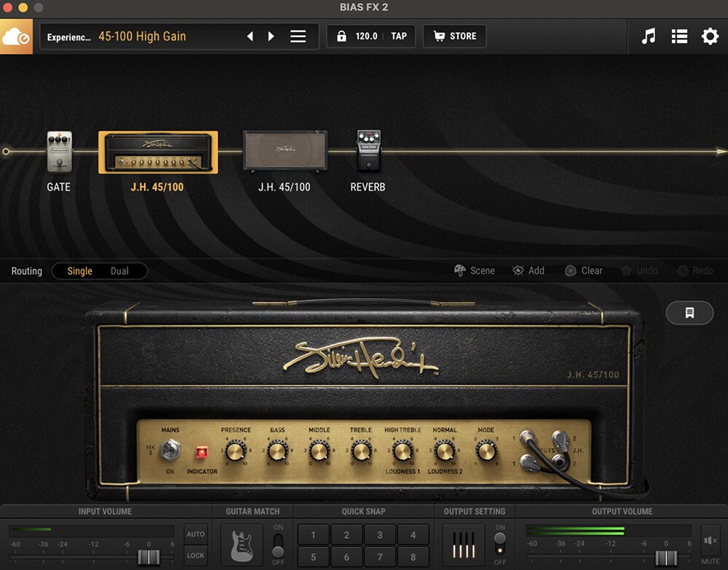
Task: Select Quick Snap slot 4
Action: click(x=414, y=535)
